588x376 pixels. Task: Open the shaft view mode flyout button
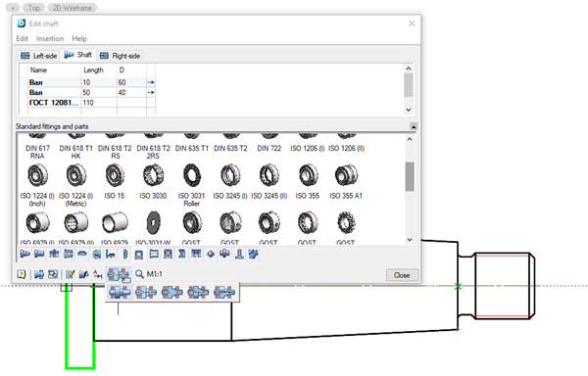pos(119,274)
